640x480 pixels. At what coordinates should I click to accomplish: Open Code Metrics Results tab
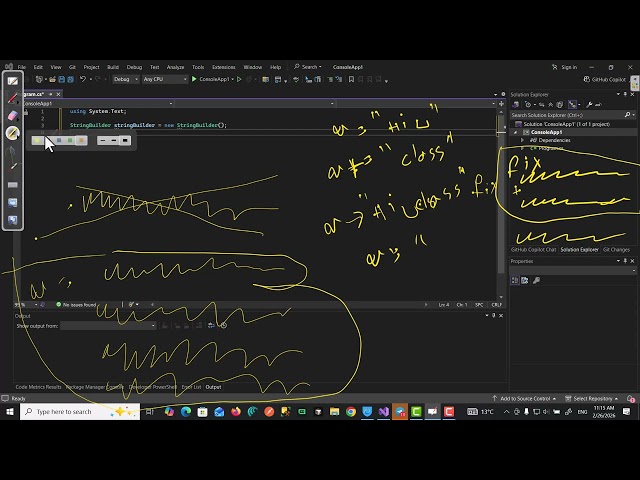click(38, 387)
